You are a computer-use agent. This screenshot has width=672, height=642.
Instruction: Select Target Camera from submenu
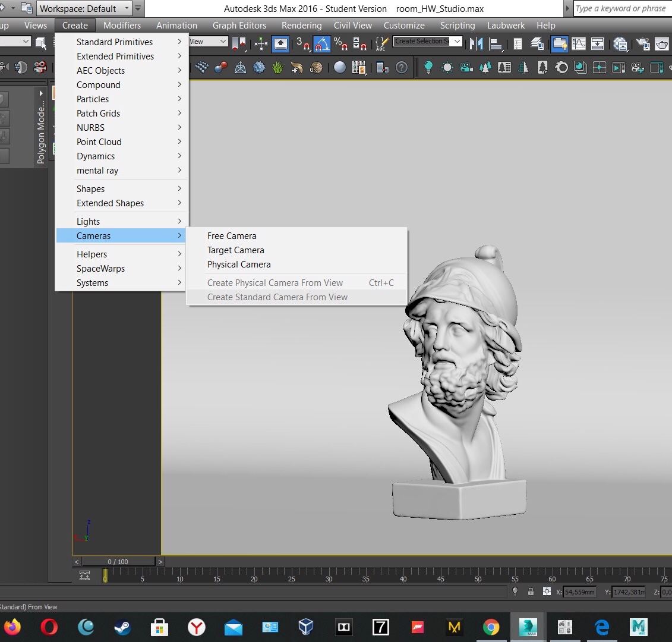[x=236, y=250]
